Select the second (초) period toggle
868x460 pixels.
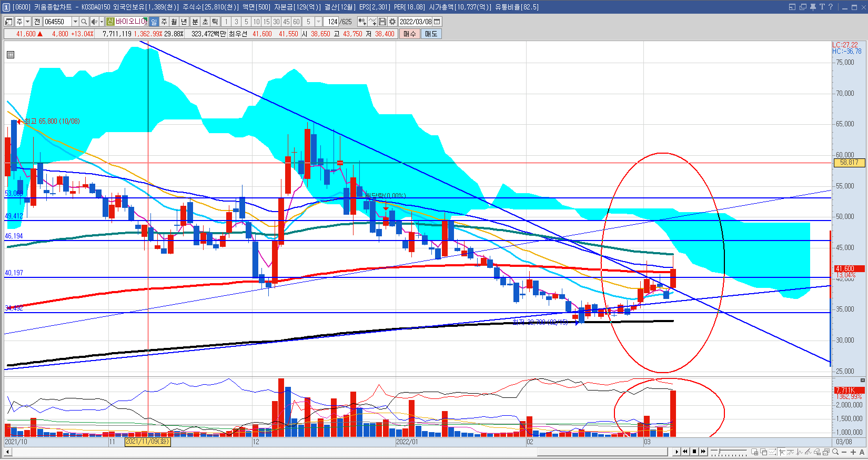pos(205,22)
